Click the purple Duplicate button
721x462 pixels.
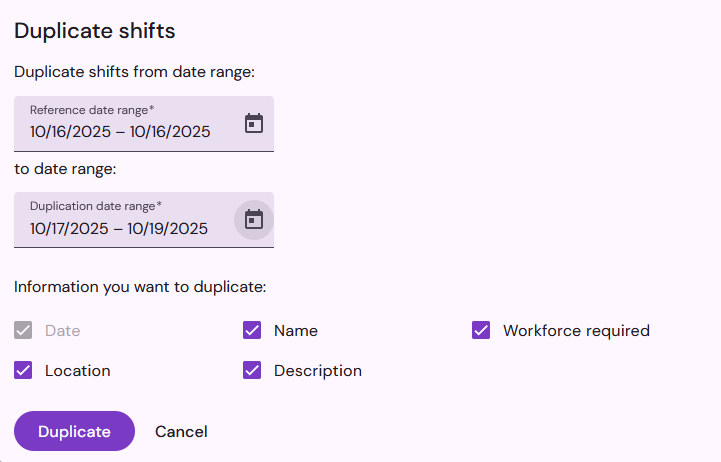74,431
